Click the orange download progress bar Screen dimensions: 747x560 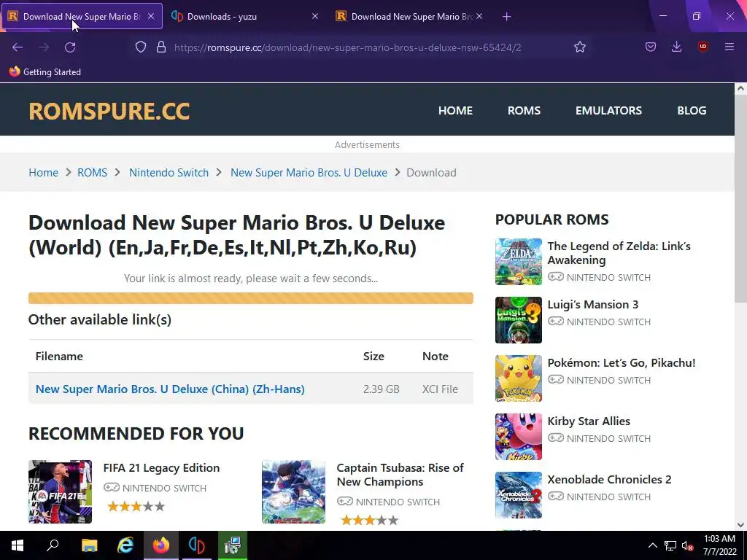[251, 298]
